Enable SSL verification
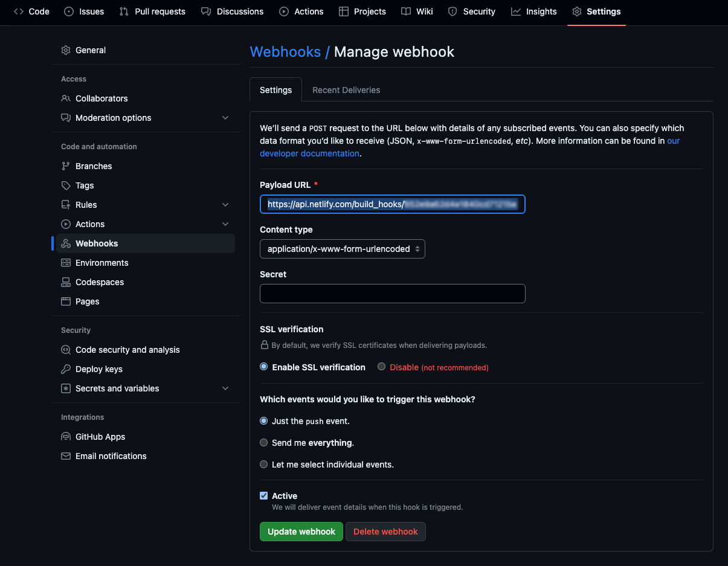Viewport: 728px width, 566px height. (x=263, y=367)
